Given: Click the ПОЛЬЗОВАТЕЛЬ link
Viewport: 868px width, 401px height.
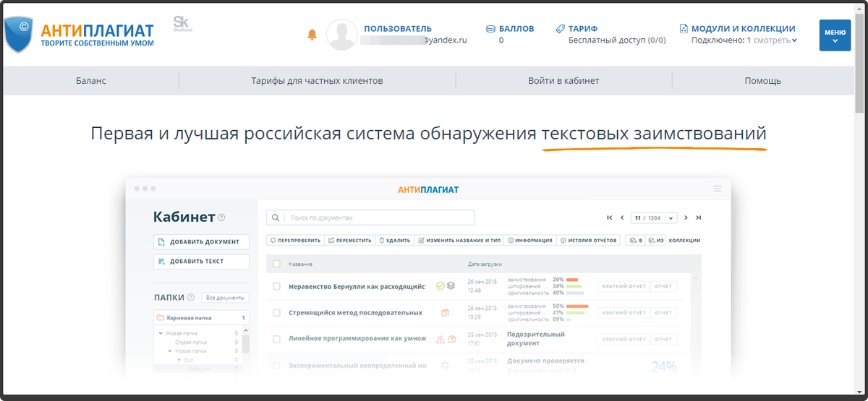Looking at the screenshot, I should [398, 29].
